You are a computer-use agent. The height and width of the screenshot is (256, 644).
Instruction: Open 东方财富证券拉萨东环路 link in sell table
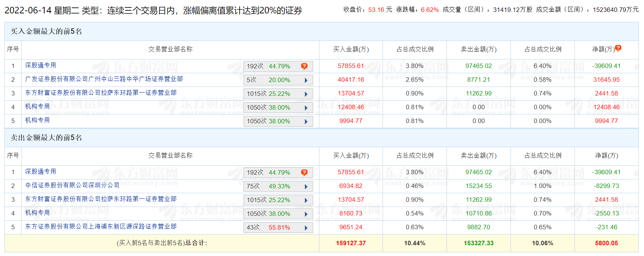101,199
